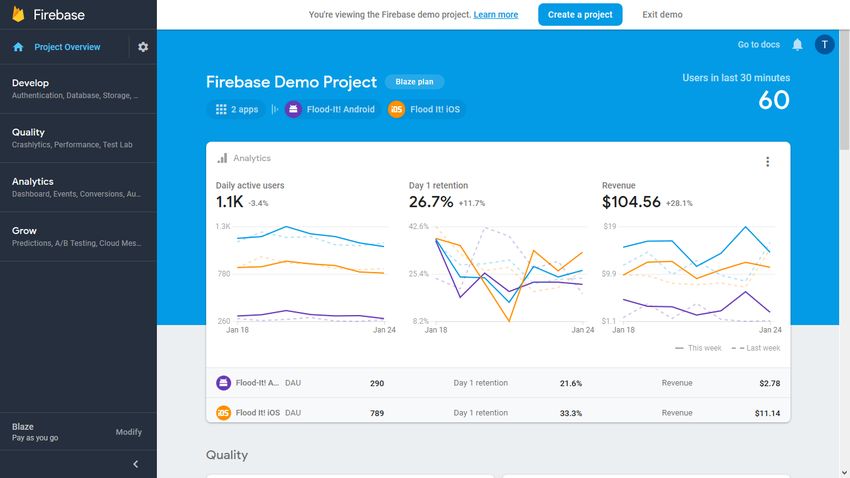Click the Users in last 30 minutes count 60

(774, 100)
